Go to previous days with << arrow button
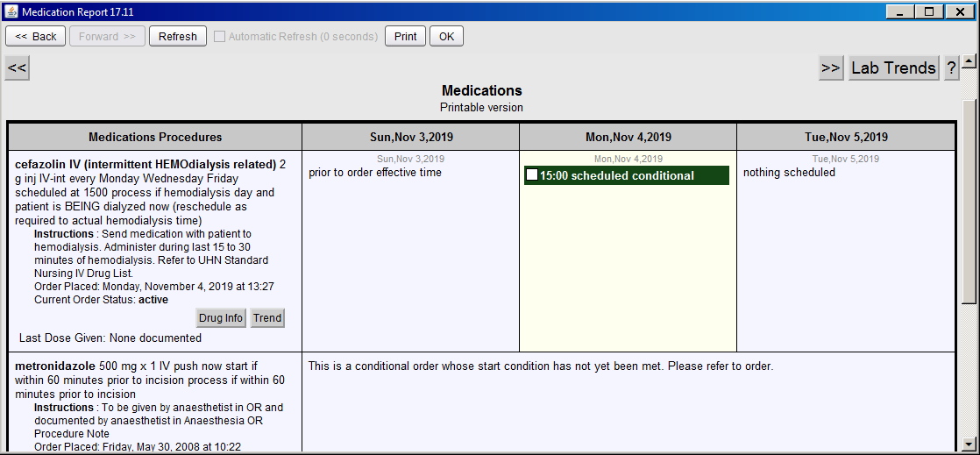The width and height of the screenshot is (980, 455). (17, 68)
